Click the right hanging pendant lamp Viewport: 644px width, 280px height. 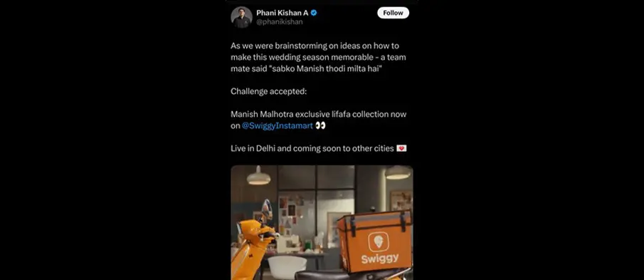point(398,172)
